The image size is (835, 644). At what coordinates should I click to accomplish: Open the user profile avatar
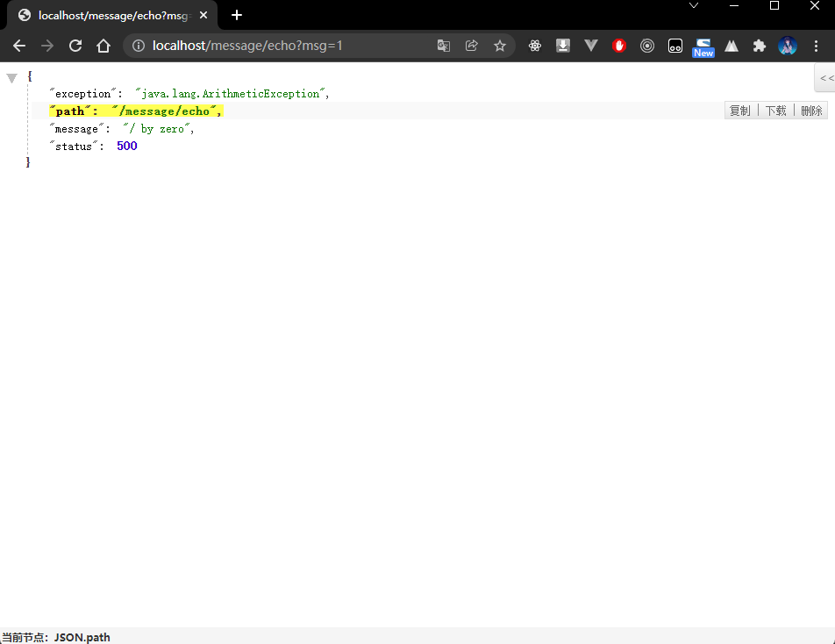coord(788,46)
